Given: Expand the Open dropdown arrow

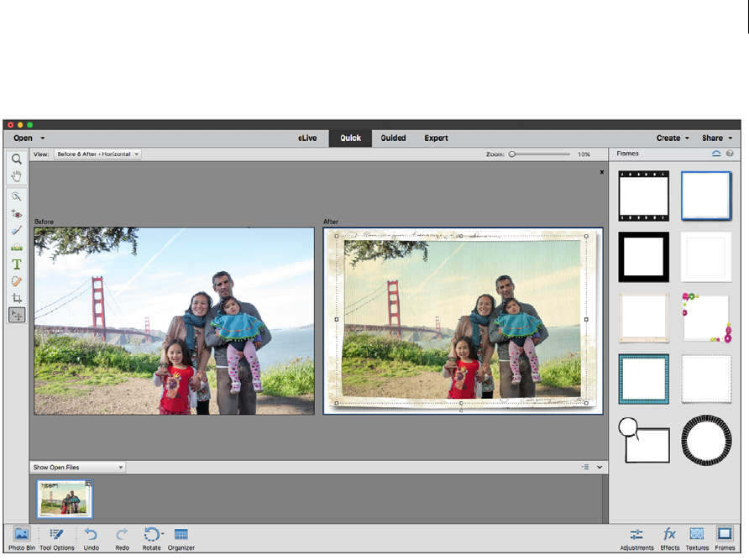Looking at the screenshot, I should [43, 138].
